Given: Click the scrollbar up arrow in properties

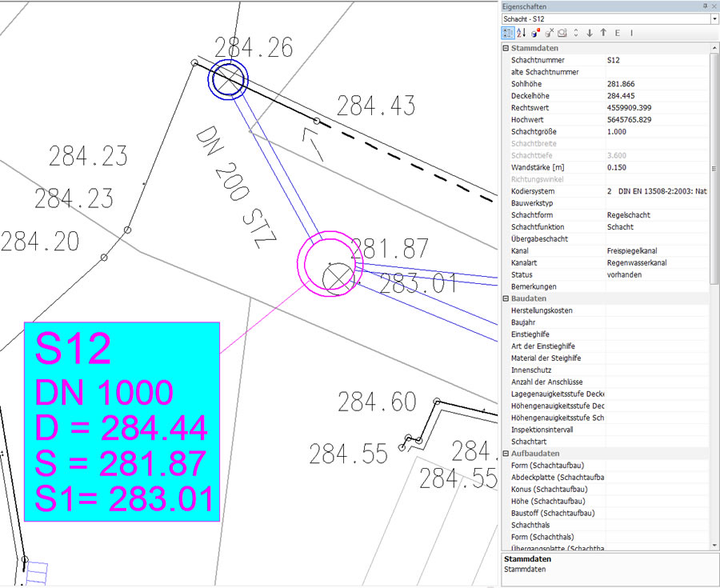Looking at the screenshot, I should click(x=714, y=48).
